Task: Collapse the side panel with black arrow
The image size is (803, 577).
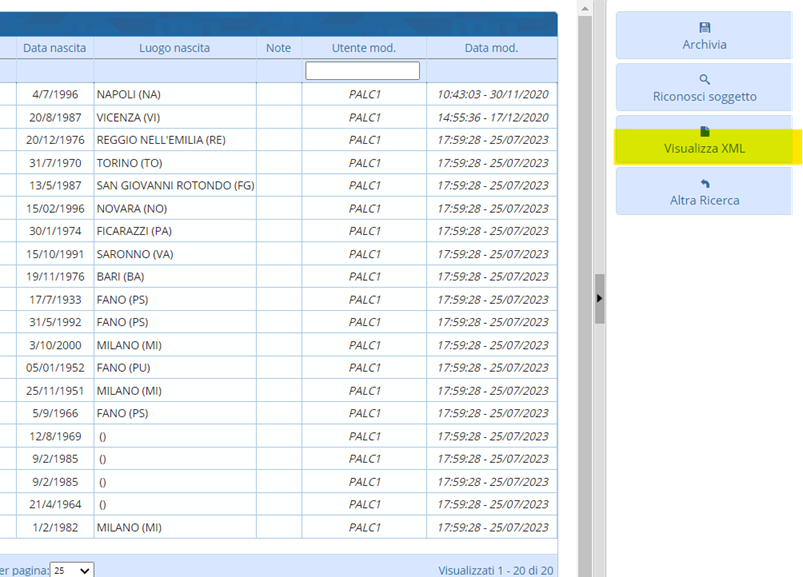Action: 599,298
